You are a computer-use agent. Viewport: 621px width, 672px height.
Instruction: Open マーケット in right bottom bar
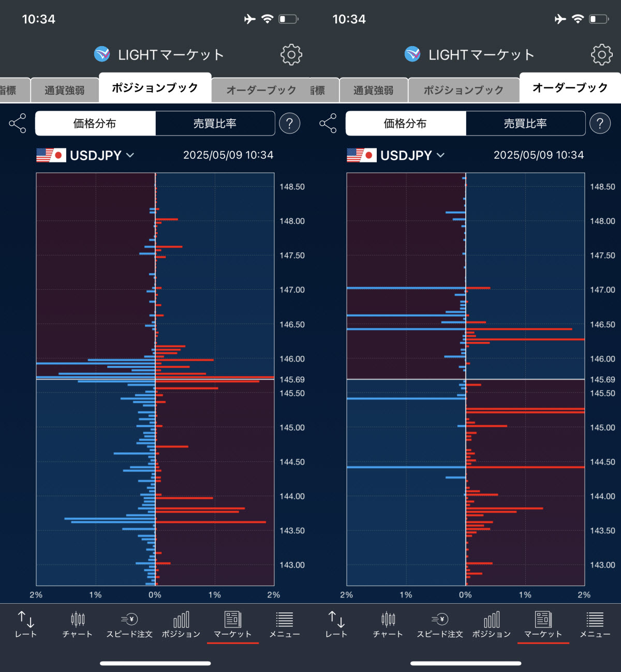543,624
